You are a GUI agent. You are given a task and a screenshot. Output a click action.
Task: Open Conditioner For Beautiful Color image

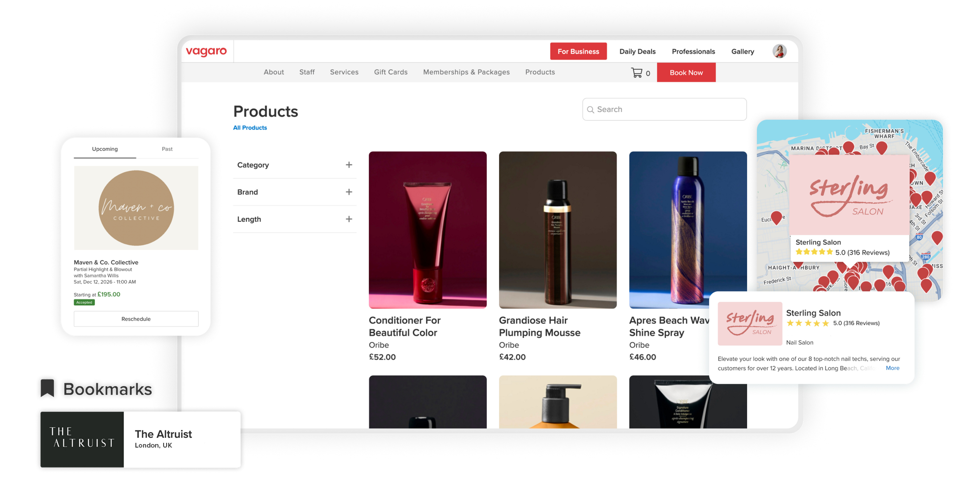(x=428, y=230)
